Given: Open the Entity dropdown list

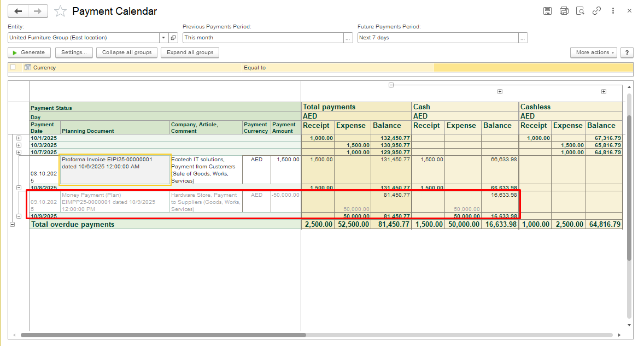Looking at the screenshot, I should pyautogui.click(x=163, y=38).
